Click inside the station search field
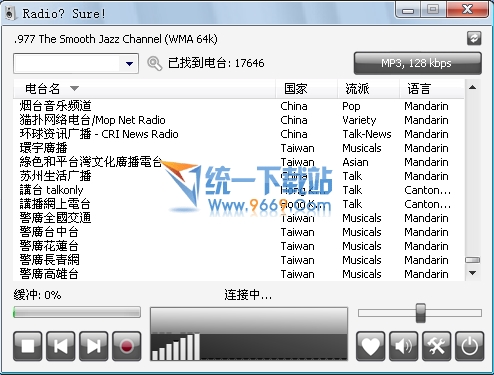 click(x=67, y=63)
